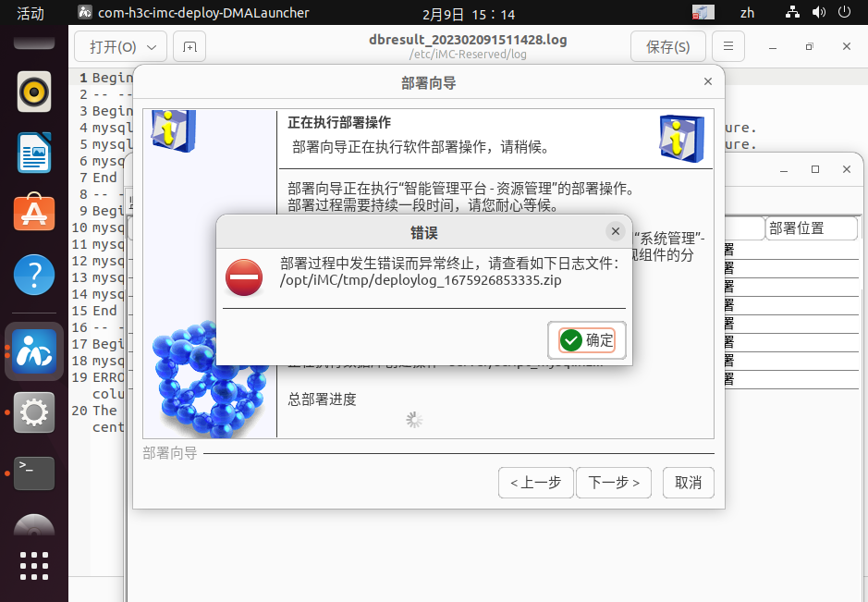Image resolution: width=868 pixels, height=602 pixels.
Task: Click line 20 The in the log
Action: tap(104, 411)
